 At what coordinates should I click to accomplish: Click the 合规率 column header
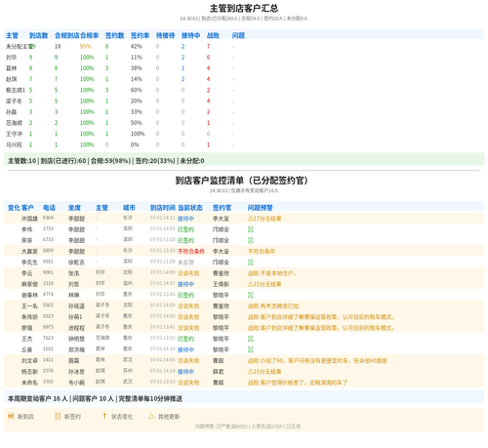click(90, 35)
